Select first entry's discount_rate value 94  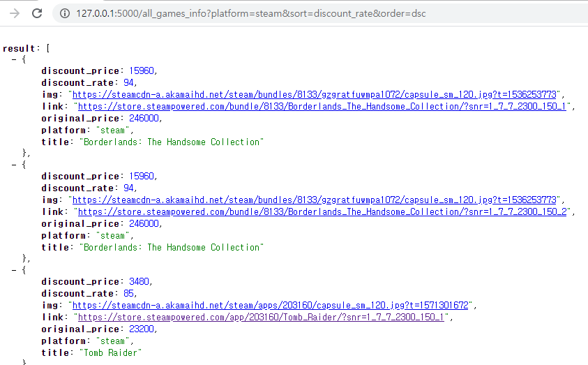click(x=128, y=82)
